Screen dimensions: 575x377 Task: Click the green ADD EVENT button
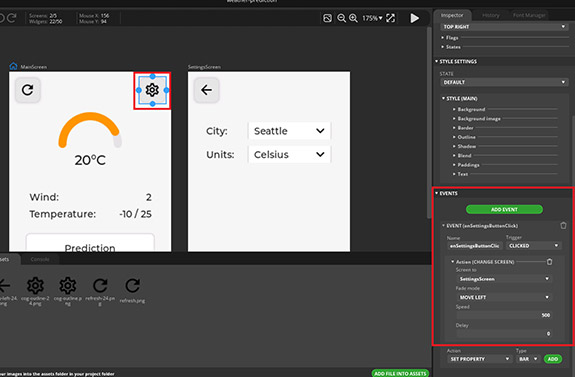504,209
